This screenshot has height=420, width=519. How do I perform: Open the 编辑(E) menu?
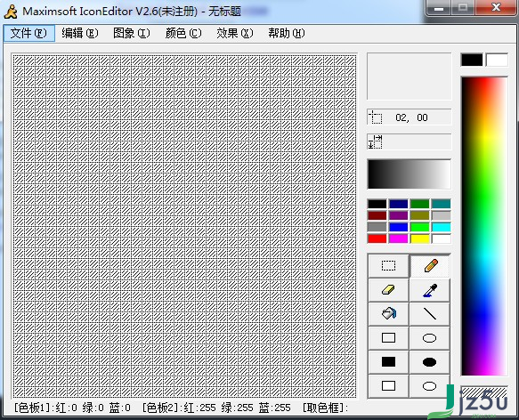click(x=80, y=33)
